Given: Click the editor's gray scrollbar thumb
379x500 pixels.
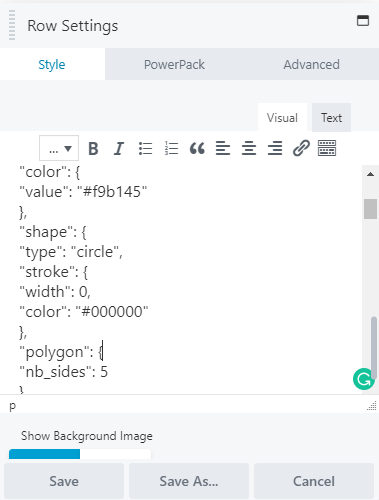Looking at the screenshot, I should tap(370, 209).
